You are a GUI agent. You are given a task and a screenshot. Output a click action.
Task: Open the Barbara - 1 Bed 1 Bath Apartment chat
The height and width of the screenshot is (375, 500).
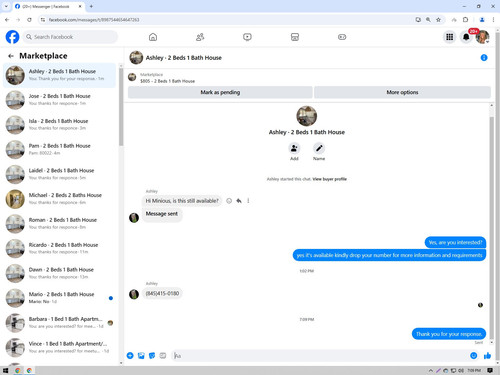click(59, 323)
